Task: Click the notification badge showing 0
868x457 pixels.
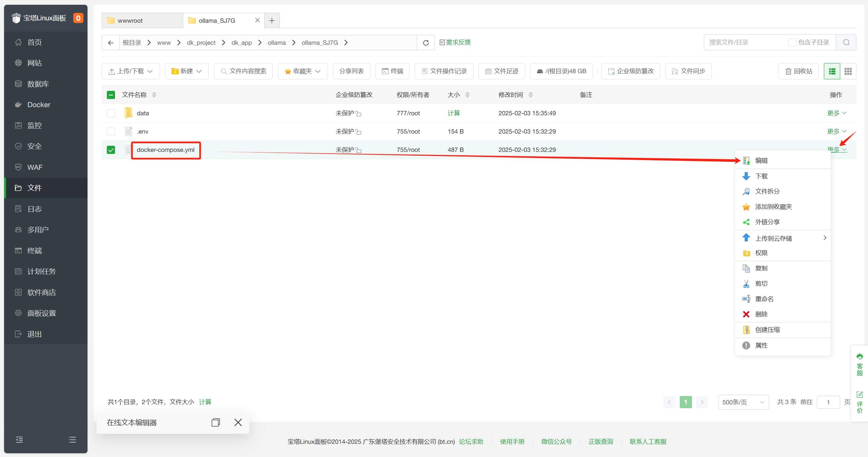Action: click(x=78, y=18)
